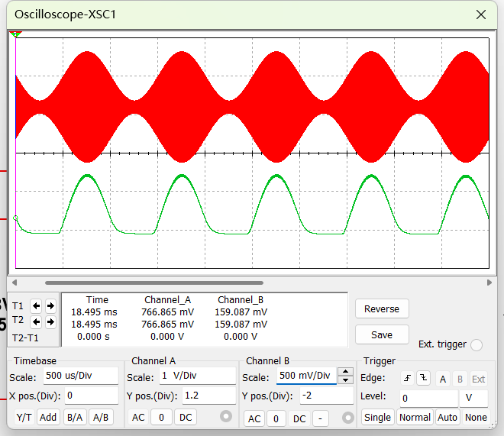This screenshot has height=436, width=504.
Task: Move cursor T1 left with arrow
Action: (36, 305)
